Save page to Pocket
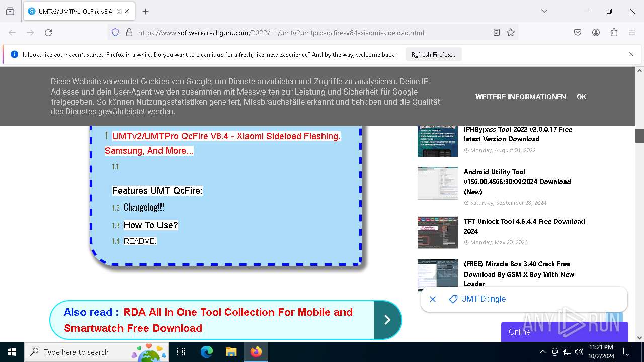 [578, 32]
